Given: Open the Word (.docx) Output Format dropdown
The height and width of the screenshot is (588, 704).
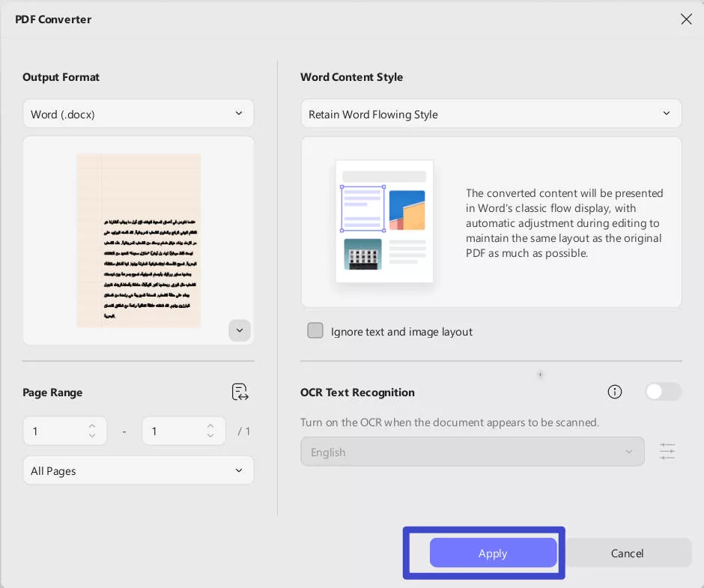Looking at the screenshot, I should (x=139, y=113).
